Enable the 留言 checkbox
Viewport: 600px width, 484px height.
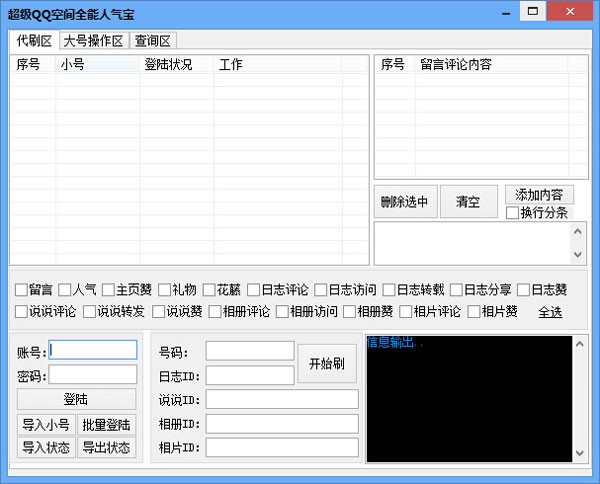22,290
